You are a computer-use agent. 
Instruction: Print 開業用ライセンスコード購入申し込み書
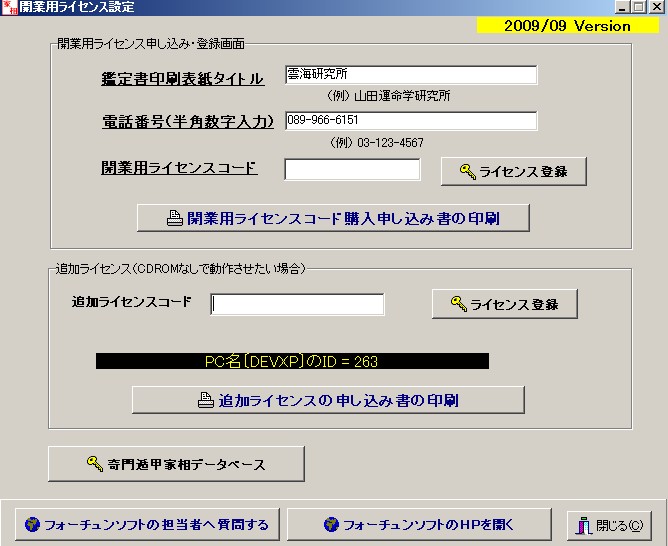pyautogui.click(x=333, y=218)
